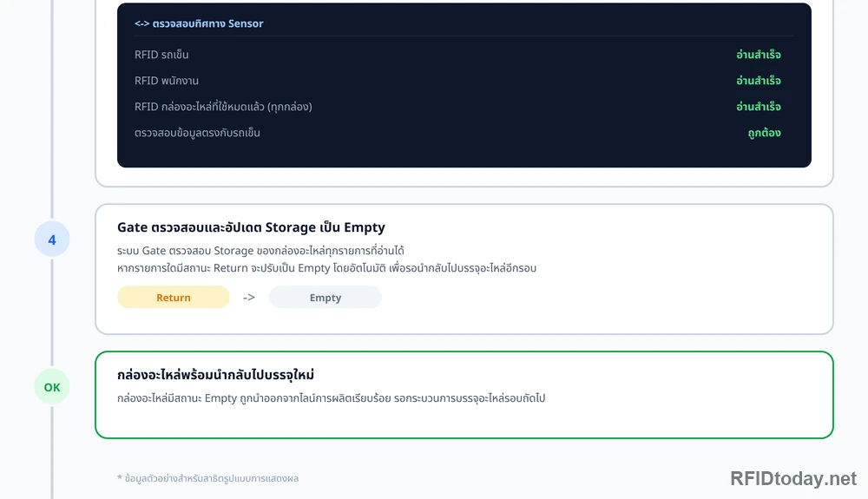The width and height of the screenshot is (868, 499).
Task: Select the gray Empty status pill
Action: pyautogui.click(x=325, y=297)
